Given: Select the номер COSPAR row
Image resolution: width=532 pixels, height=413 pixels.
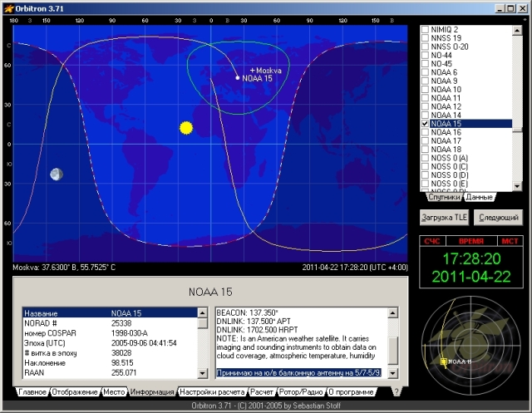Looking at the screenshot, I should [110, 333].
